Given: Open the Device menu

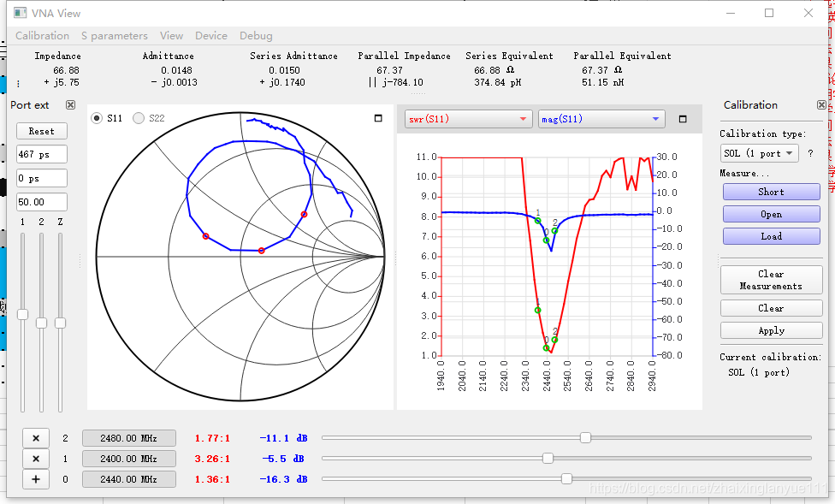Looking at the screenshot, I should 210,36.
